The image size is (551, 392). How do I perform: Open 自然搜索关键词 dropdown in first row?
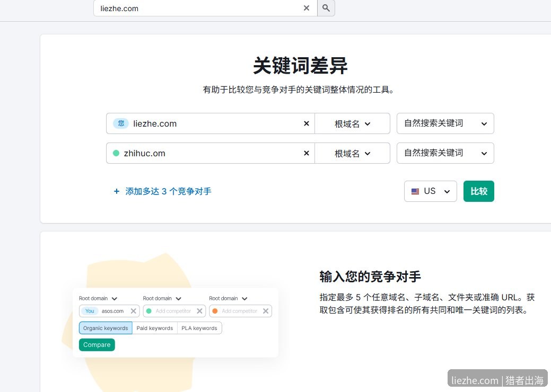click(x=445, y=123)
